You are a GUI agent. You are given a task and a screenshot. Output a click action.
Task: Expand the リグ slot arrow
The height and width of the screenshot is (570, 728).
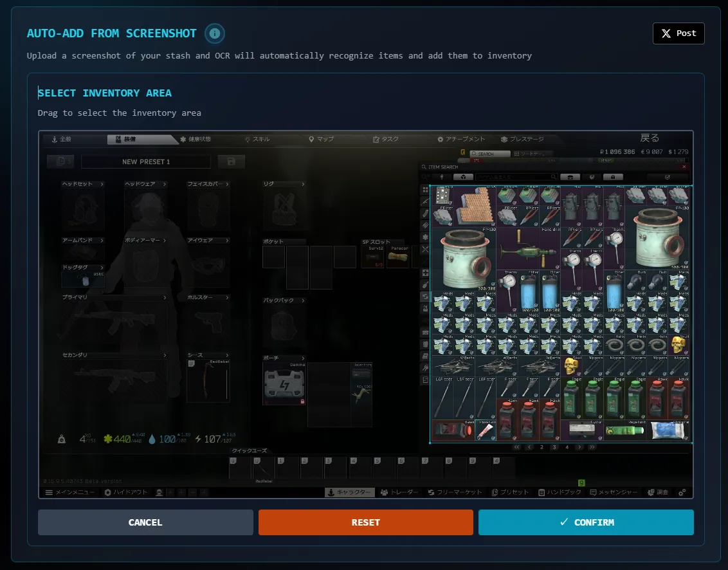[303, 184]
